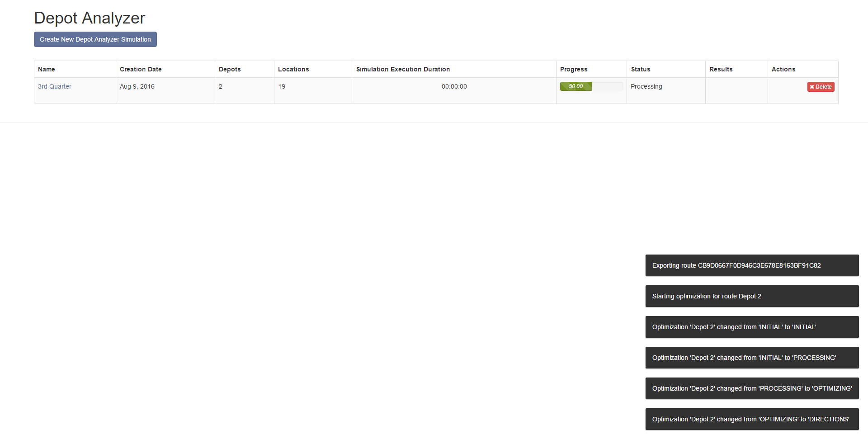Viewport: 868px width, 439px height.
Task: Click the Creation Date column header
Action: (x=141, y=69)
